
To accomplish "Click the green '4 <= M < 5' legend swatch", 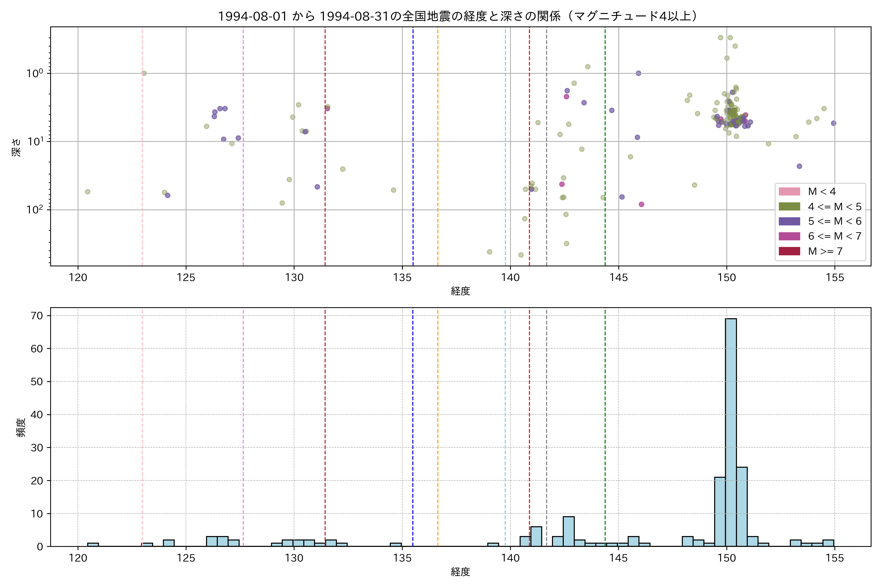I will pyautogui.click(x=789, y=207).
